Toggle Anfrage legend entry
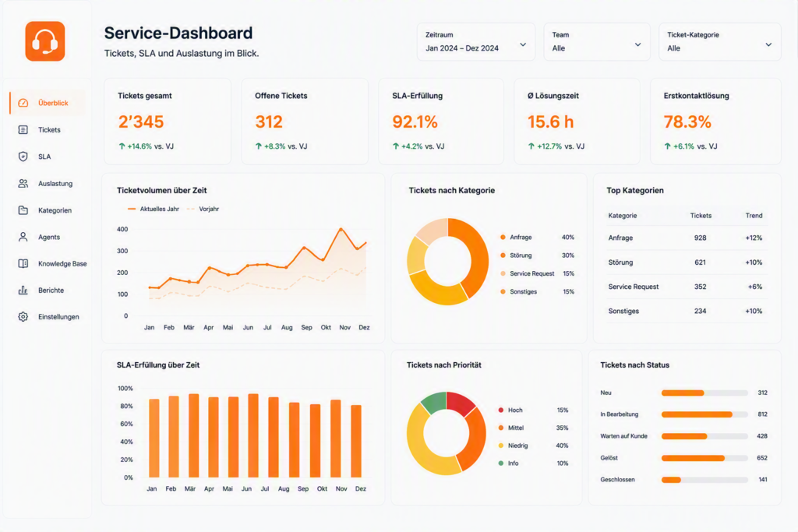Viewport: 798px width, 532px height. [537, 238]
